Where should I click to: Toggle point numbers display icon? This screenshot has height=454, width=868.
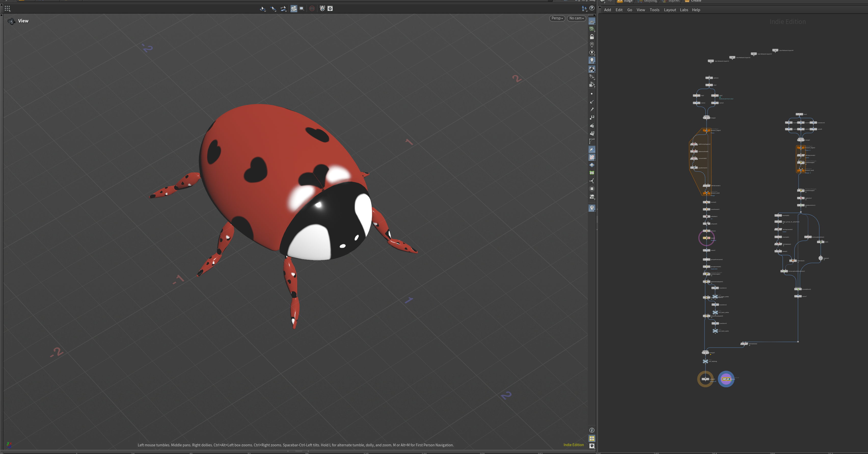[x=592, y=118]
